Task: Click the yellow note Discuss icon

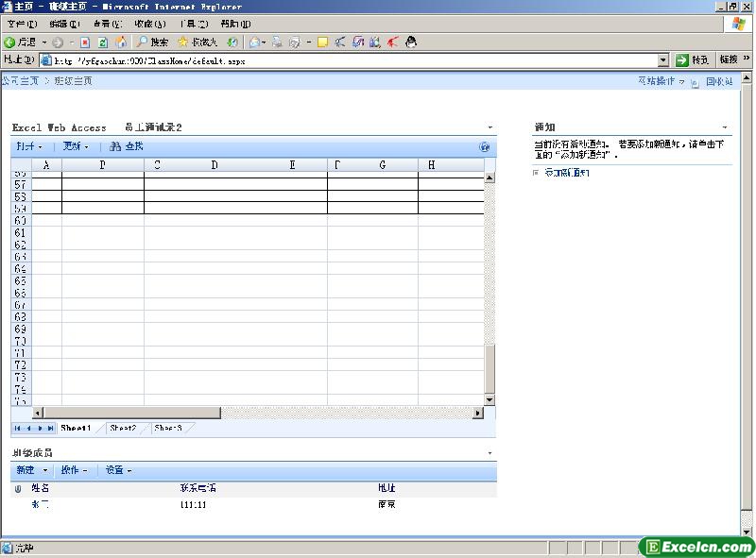Action: click(x=322, y=42)
